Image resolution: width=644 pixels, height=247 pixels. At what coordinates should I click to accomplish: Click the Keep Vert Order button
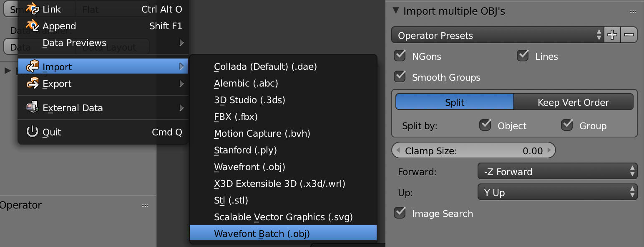click(574, 102)
